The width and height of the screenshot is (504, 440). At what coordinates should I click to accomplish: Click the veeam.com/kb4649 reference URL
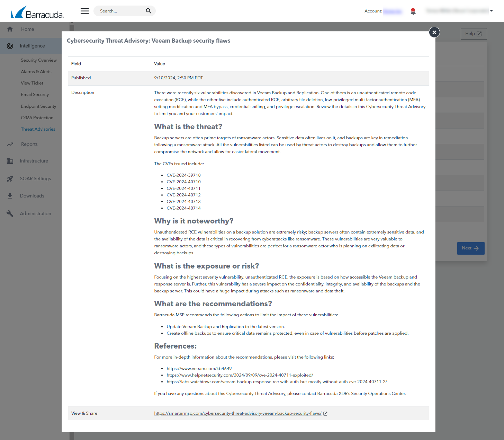coord(199,369)
